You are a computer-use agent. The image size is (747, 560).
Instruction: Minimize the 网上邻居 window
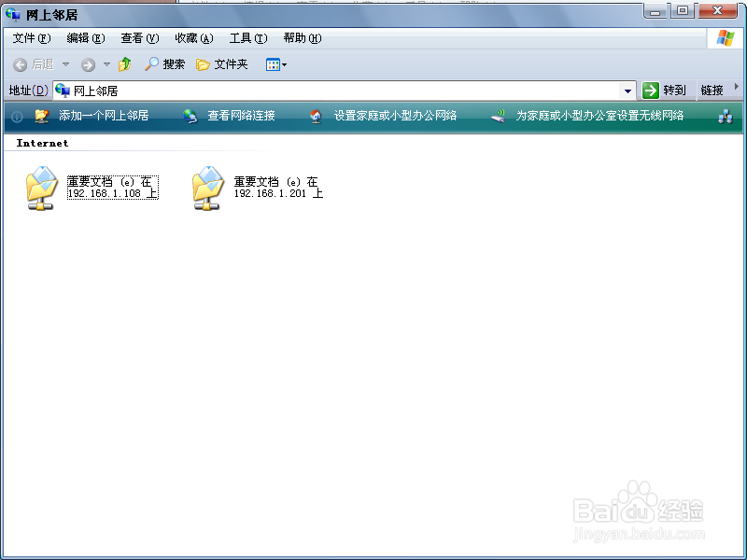pyautogui.click(x=655, y=11)
